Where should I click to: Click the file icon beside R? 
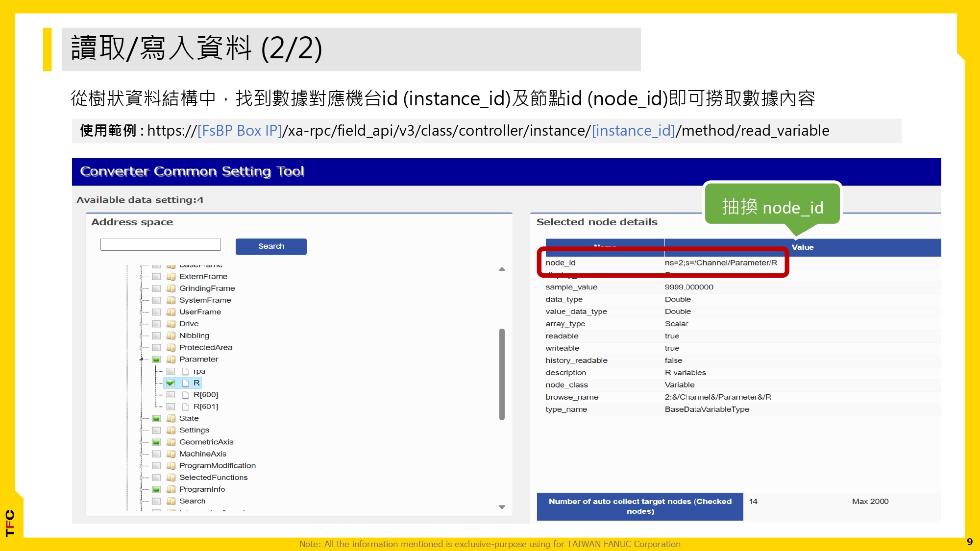point(185,383)
